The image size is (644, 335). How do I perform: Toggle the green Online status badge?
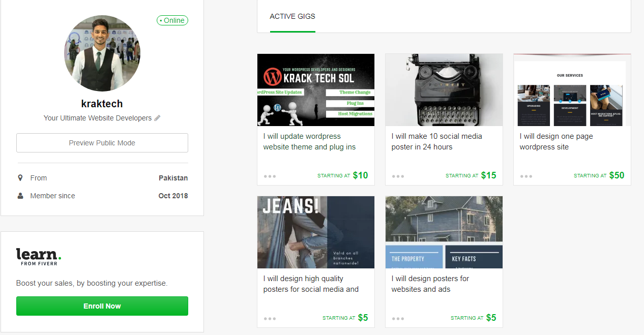172,20
